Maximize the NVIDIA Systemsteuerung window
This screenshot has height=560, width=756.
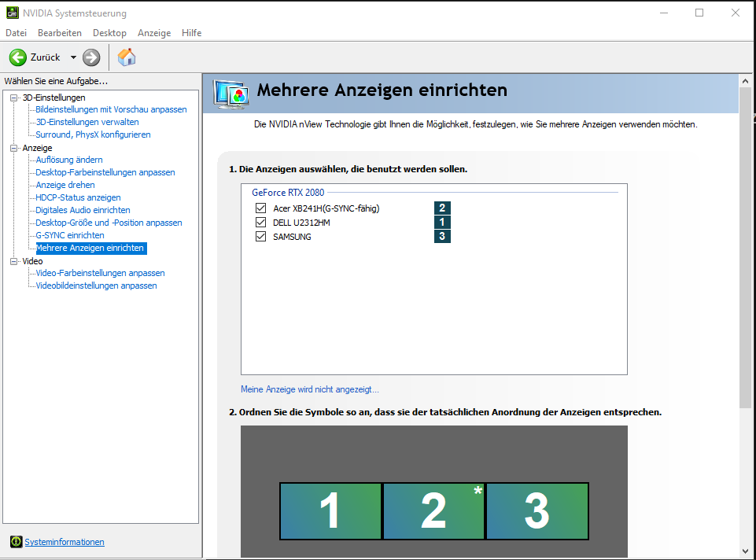coord(699,13)
